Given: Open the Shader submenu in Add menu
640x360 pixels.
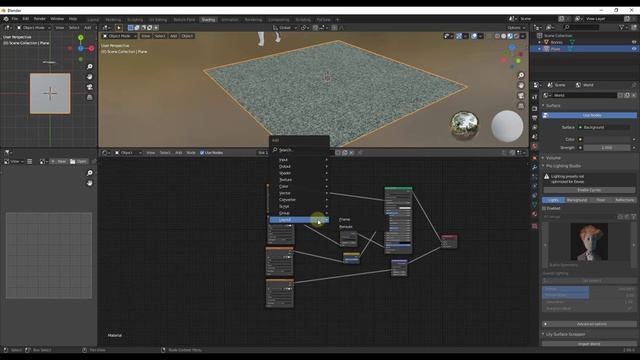Looking at the screenshot, I should point(299,173).
